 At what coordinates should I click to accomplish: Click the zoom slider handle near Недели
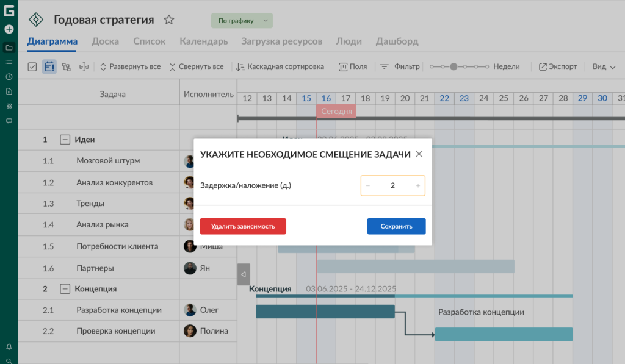(453, 67)
